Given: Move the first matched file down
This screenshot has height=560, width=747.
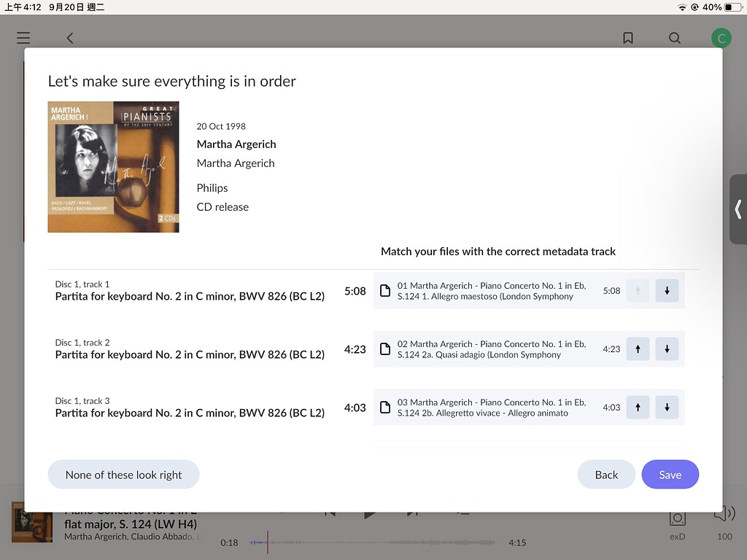Looking at the screenshot, I should click(x=667, y=290).
